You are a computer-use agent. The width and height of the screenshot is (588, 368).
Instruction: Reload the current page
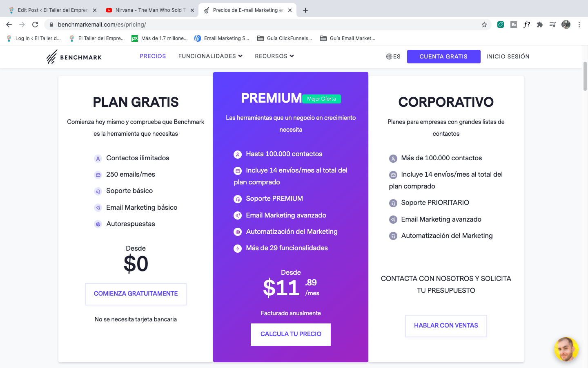[35, 25]
